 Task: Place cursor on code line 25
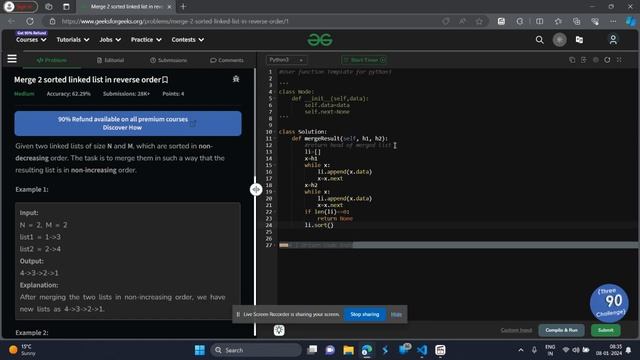pos(457,232)
